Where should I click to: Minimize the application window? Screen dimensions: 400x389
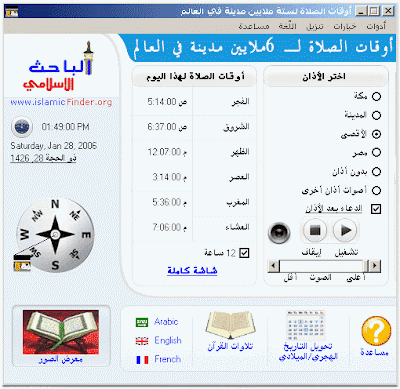coord(360,11)
